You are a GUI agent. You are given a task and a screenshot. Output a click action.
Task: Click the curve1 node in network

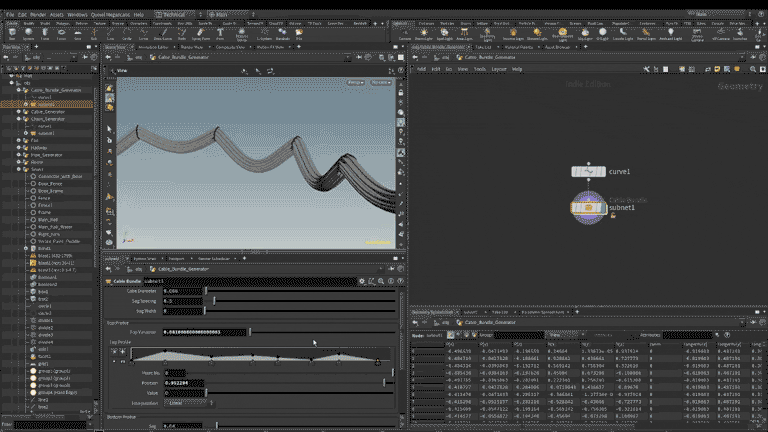[588, 172]
